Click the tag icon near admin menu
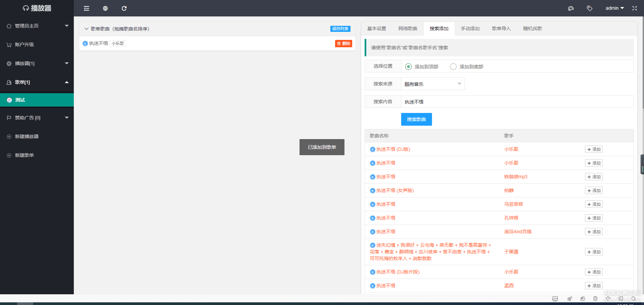 click(589, 8)
